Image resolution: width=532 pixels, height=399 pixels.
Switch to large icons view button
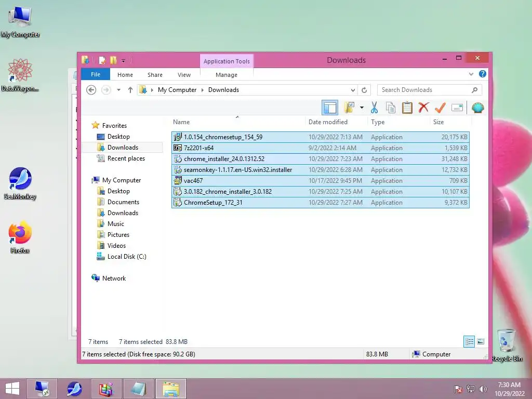click(481, 341)
